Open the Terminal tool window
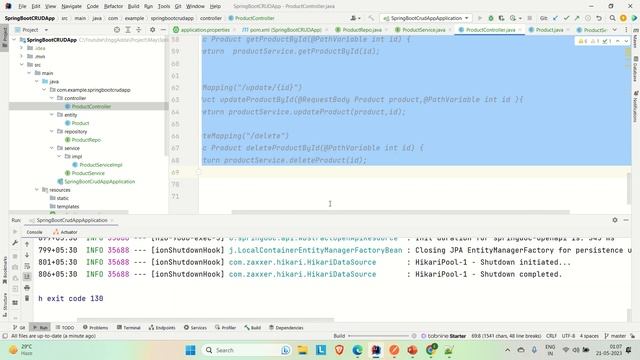 point(129,327)
